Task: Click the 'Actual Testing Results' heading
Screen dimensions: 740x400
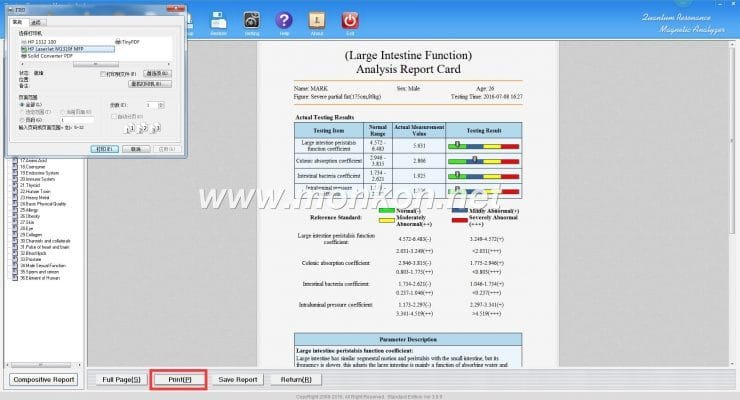Action: pyautogui.click(x=324, y=117)
